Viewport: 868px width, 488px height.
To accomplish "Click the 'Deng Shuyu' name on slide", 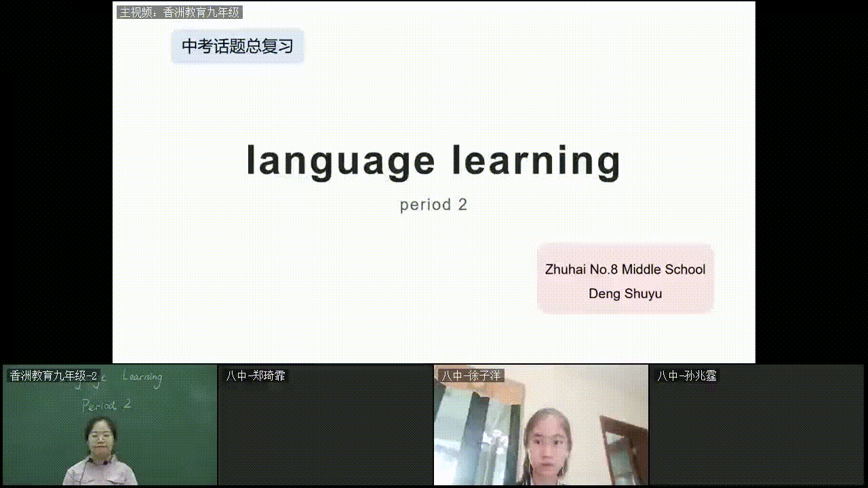I will pyautogui.click(x=625, y=293).
